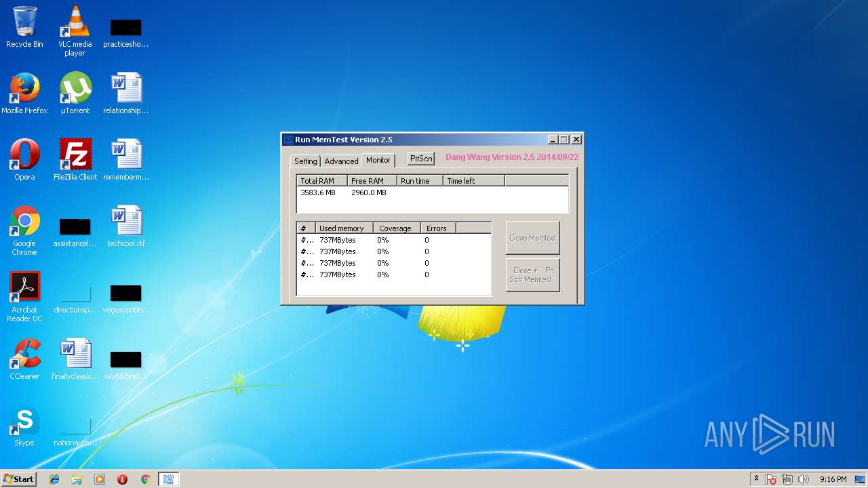Launch FileZilla Client shortcut
This screenshot has height=488, width=868.
point(75,160)
